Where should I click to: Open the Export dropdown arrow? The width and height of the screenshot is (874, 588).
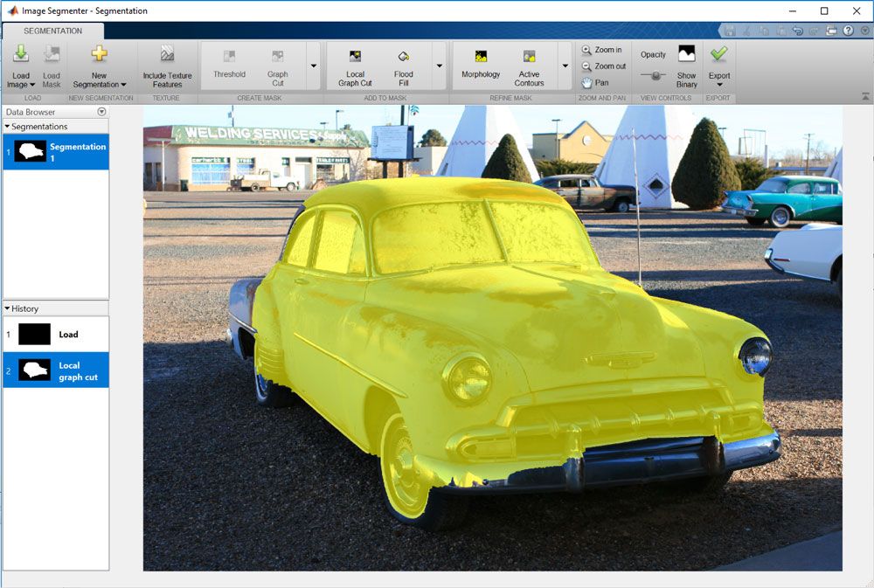719,86
